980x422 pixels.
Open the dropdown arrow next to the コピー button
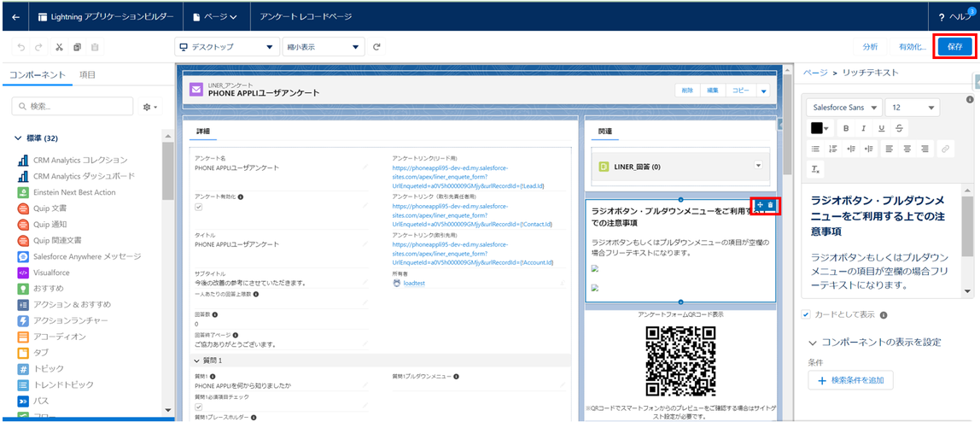pos(763,91)
